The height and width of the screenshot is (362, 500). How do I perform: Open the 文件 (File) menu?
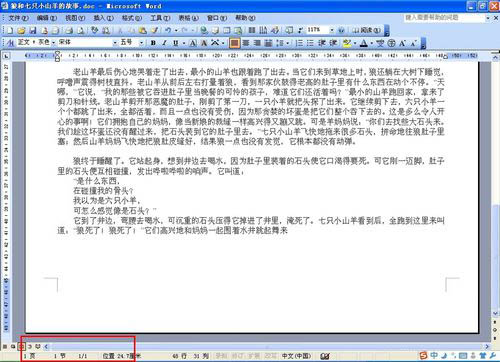18,18
